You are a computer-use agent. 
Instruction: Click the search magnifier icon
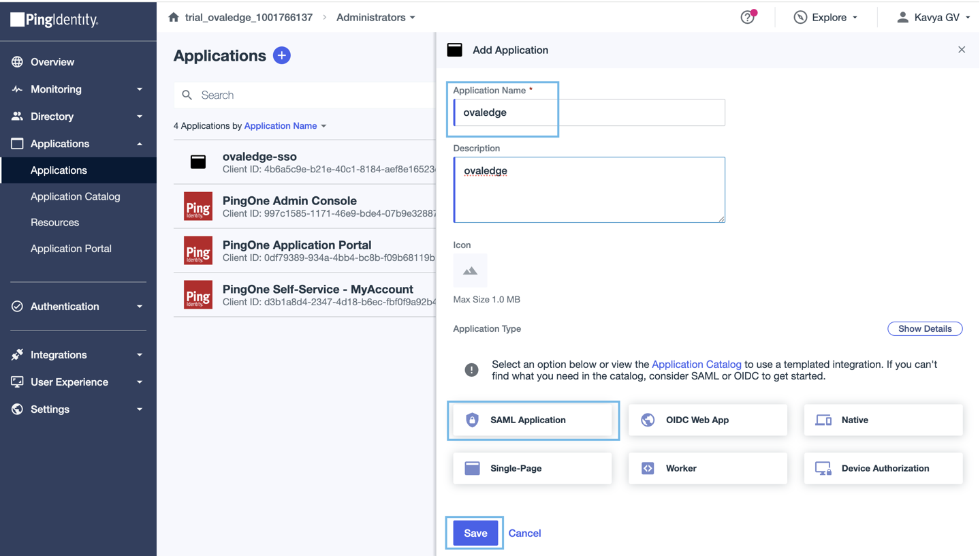click(x=187, y=95)
